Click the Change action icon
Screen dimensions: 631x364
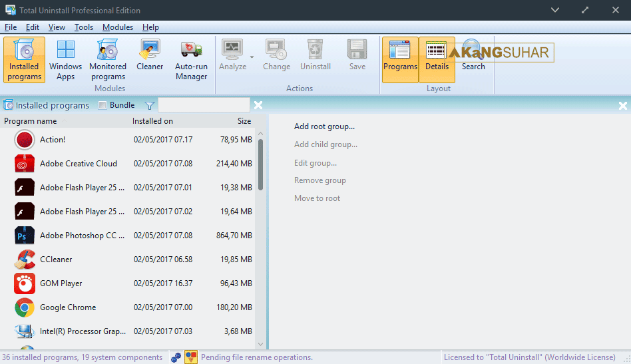[276, 49]
